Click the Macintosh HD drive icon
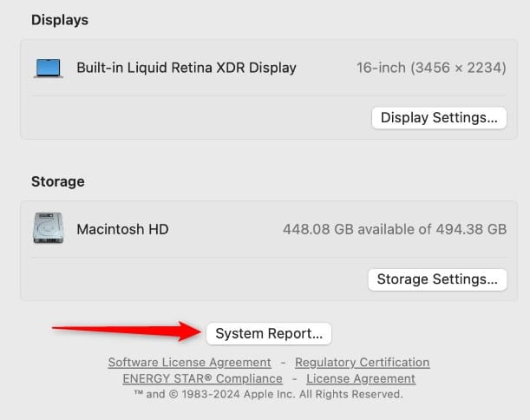 [48, 229]
